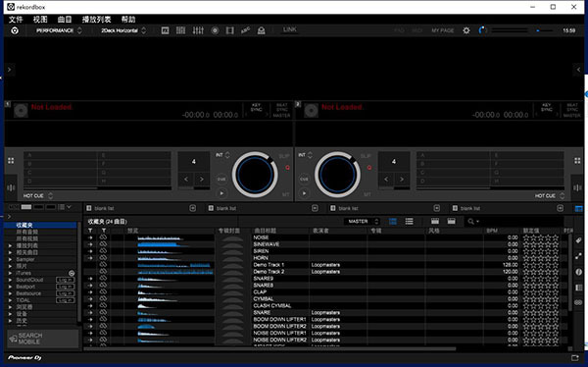Click the LINK button in top toolbar
Viewport: 588px width, 367px height.
pos(289,29)
